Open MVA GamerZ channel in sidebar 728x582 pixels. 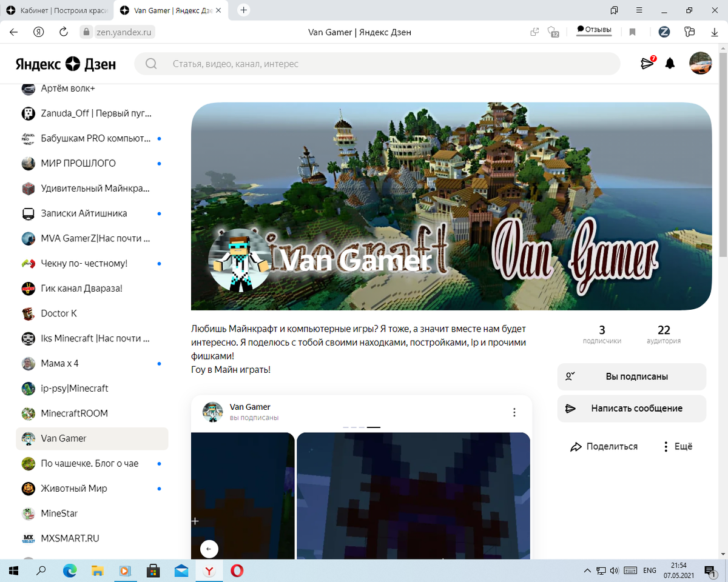coord(92,238)
